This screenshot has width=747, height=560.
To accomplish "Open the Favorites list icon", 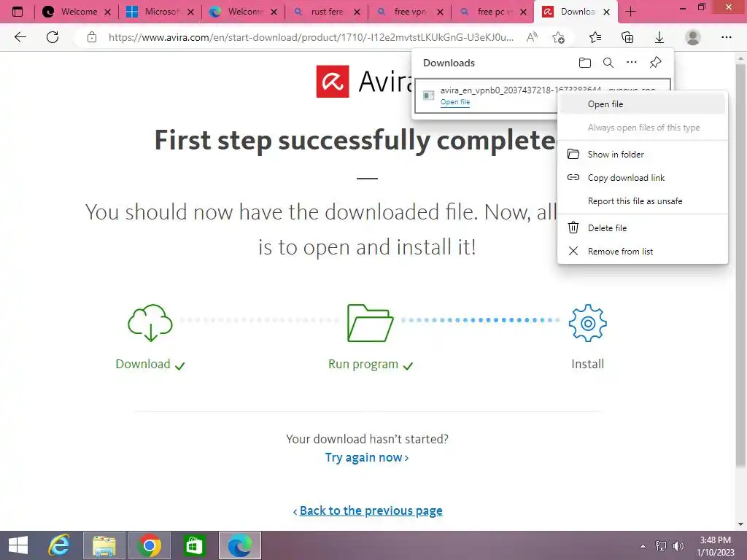I will (595, 37).
